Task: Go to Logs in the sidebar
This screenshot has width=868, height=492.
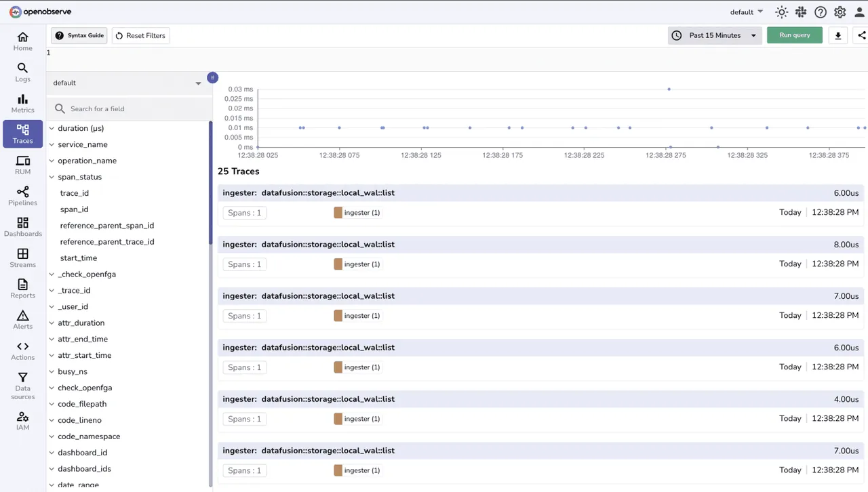Action: coord(22,73)
